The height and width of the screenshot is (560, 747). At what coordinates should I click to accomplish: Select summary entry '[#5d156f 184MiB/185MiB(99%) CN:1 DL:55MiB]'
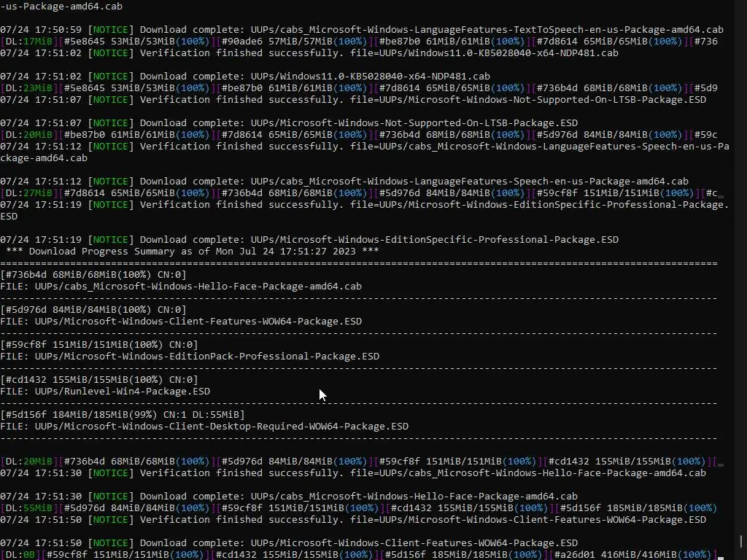pyautogui.click(x=123, y=414)
